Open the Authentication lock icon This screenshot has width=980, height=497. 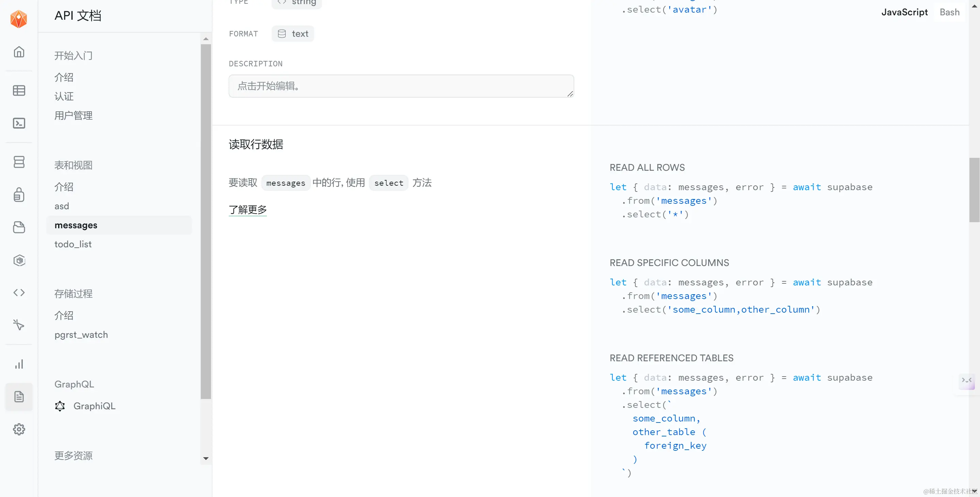19,195
